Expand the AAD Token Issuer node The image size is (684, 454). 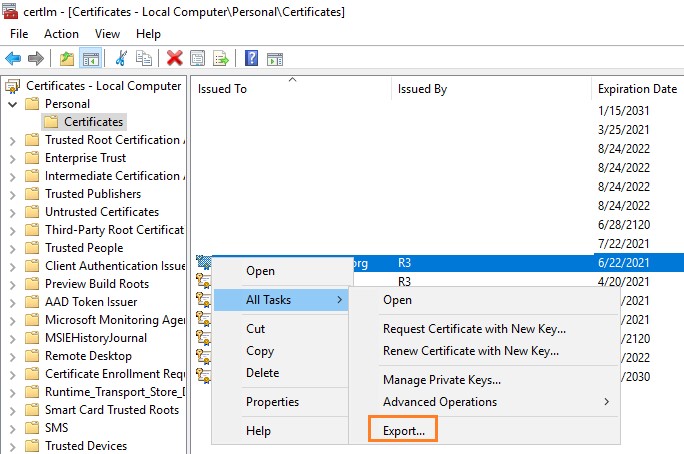13,303
